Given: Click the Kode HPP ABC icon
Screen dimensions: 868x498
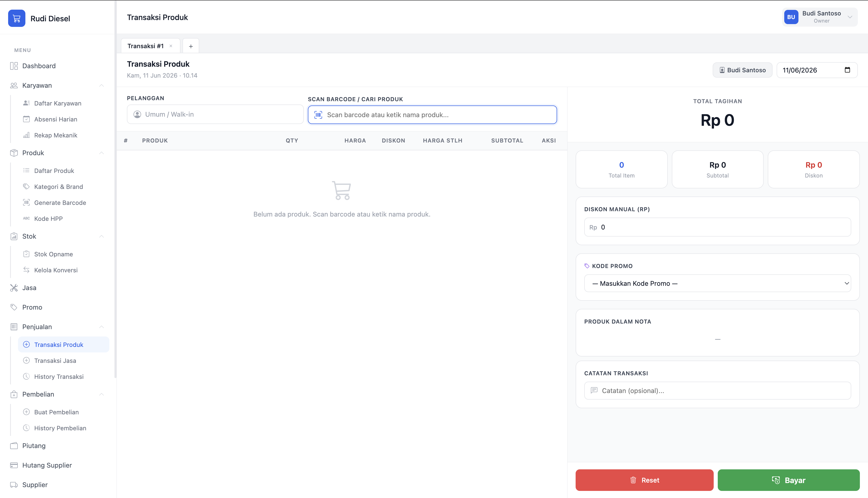Looking at the screenshot, I should coord(26,218).
